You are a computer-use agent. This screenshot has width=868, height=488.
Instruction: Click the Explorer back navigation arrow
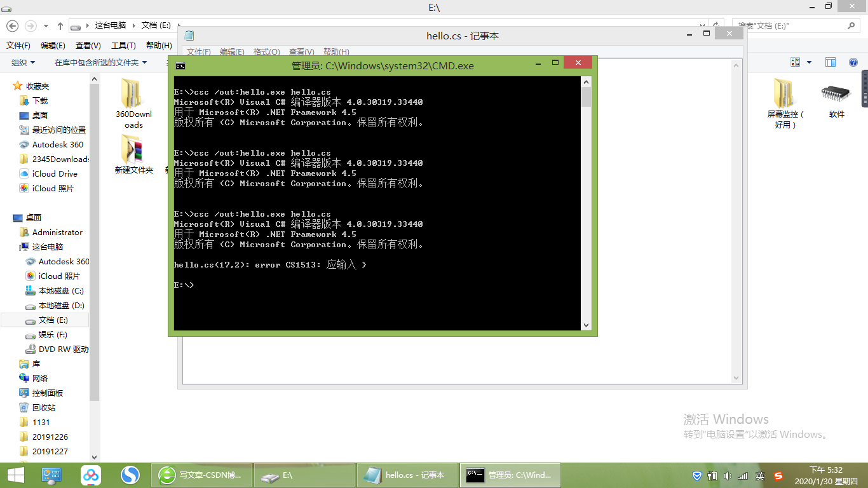(12, 25)
